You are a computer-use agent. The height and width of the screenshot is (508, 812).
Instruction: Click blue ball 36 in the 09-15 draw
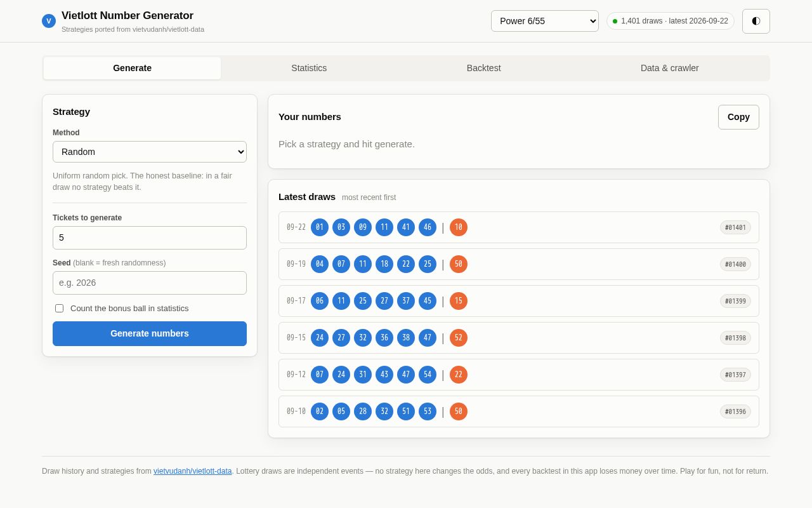pos(384,338)
